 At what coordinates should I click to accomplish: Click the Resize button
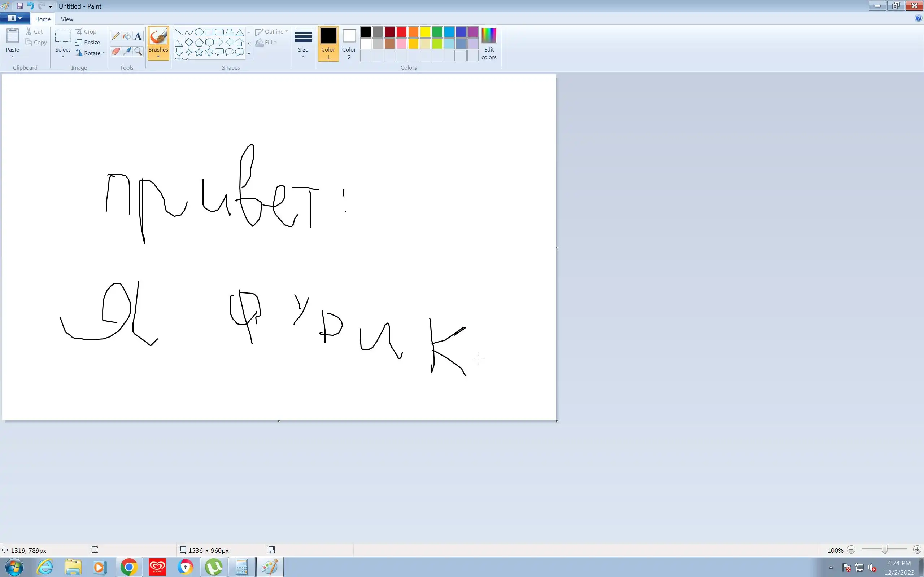point(88,42)
